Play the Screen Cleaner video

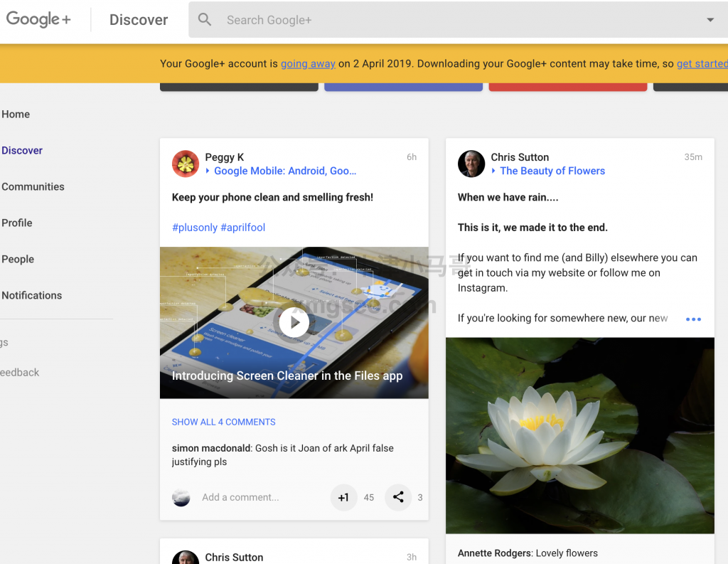click(294, 322)
